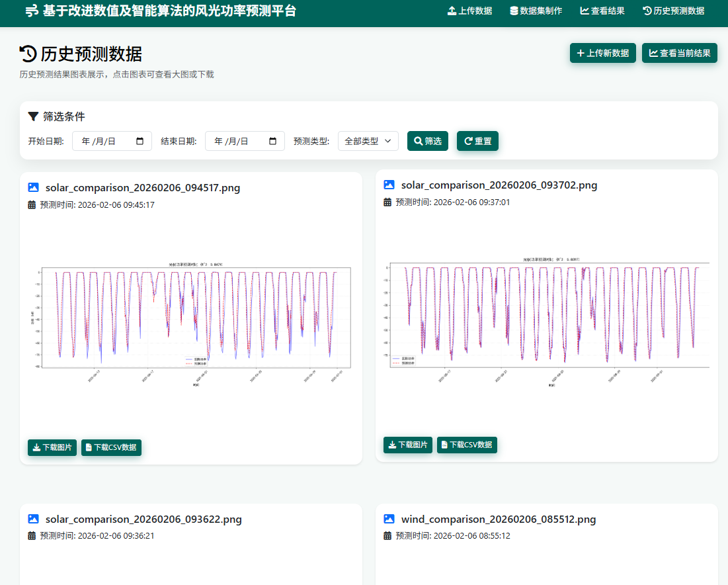Screen dimensions: 728x585
Task: Click calendar icon beside 2026-02-06 09:45:17
Action: (x=32, y=204)
